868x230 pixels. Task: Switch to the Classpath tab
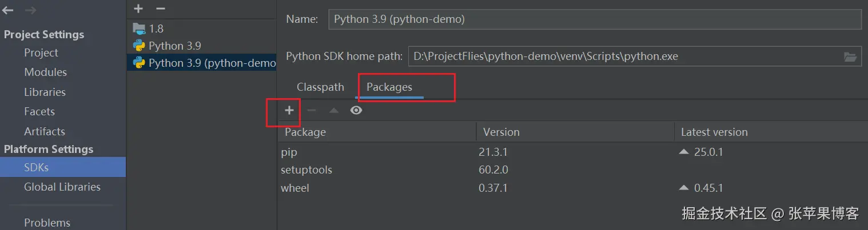[x=320, y=87]
